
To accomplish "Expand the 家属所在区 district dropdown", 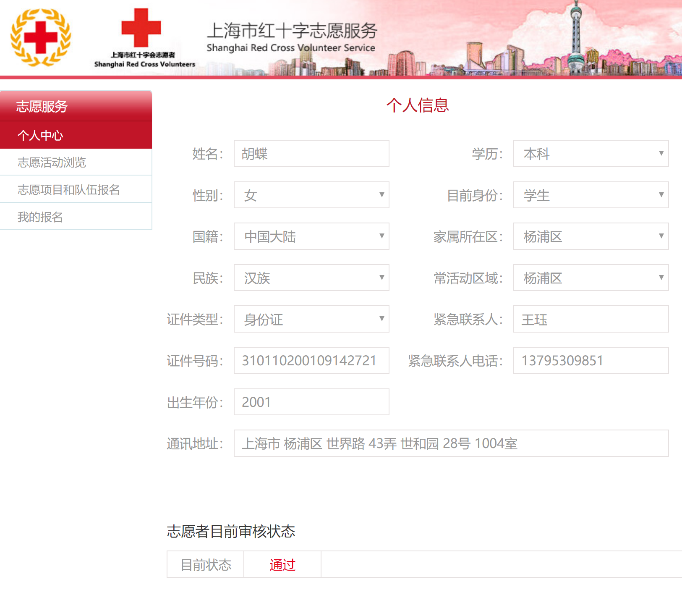I will [x=591, y=236].
